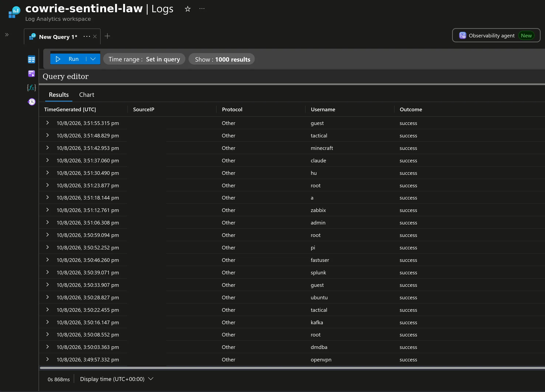Click the Query editor panel header
545x392 pixels.
coord(292,77)
